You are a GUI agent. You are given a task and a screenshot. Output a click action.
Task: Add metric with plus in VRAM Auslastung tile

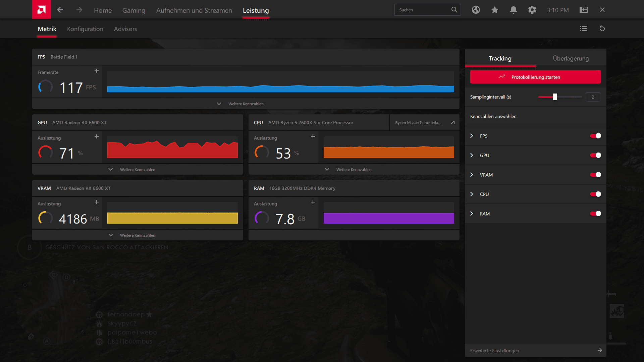[x=97, y=202]
